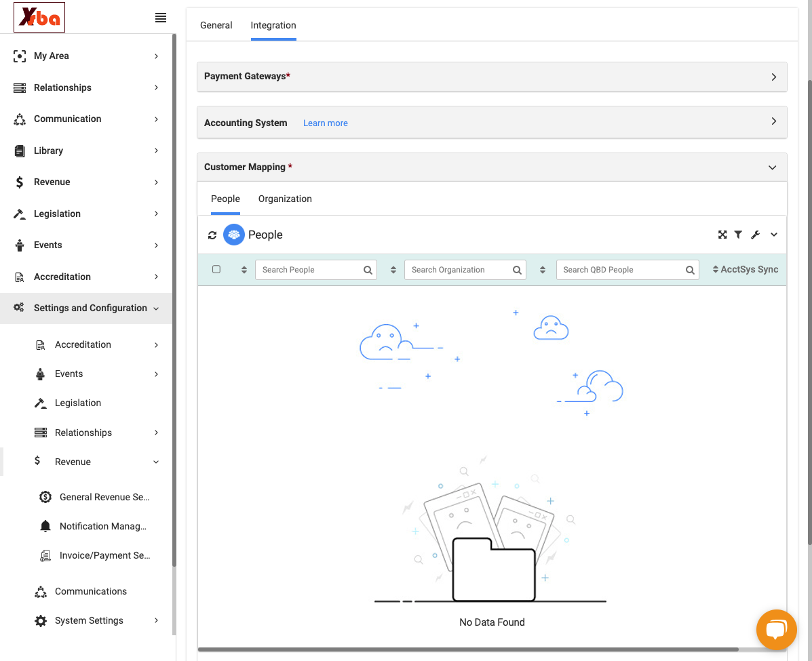
Task: Open the People grid header dropdown chevron
Action: click(x=774, y=235)
